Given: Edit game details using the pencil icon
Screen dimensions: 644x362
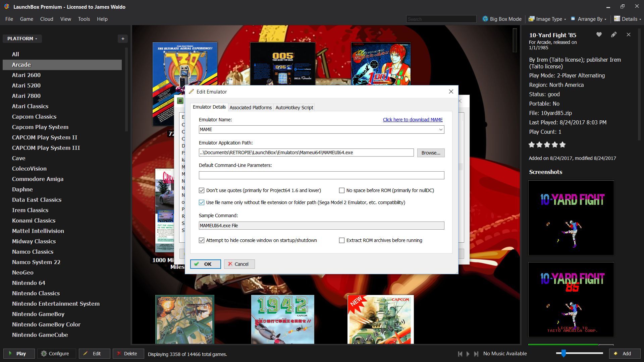Looking at the screenshot, I should pos(613,35).
